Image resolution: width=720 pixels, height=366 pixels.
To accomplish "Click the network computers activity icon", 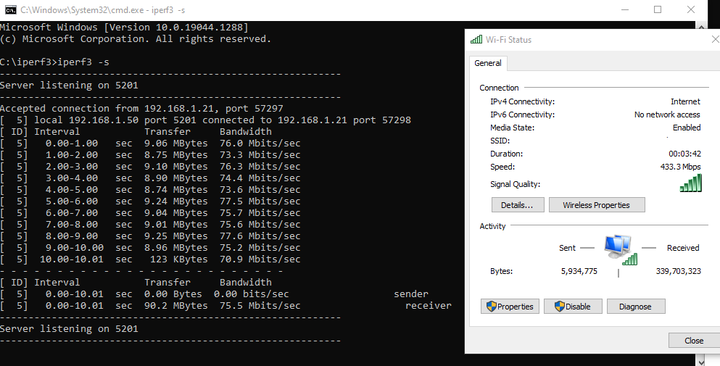I will 620,249.
